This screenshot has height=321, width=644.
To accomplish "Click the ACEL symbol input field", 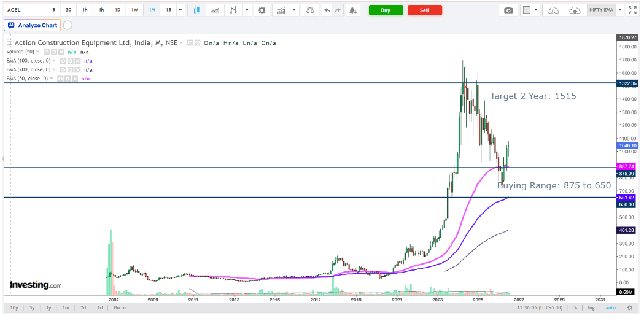I will click(25, 10).
